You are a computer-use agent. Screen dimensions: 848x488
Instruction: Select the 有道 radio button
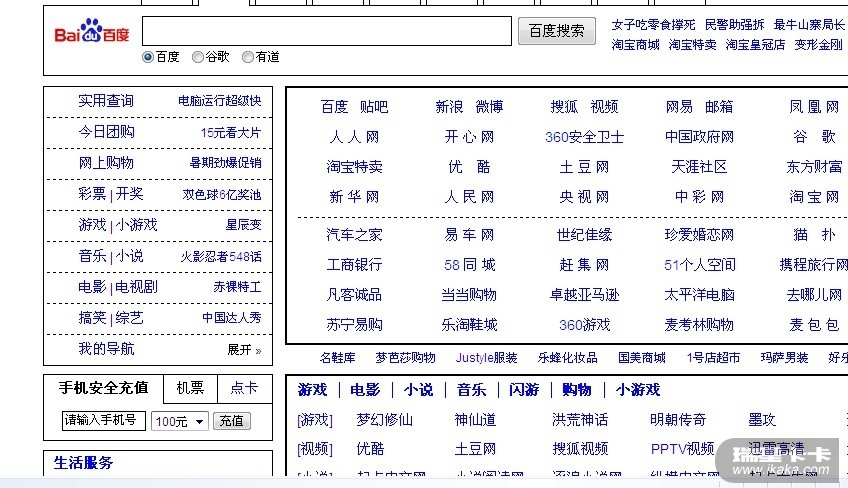248,57
